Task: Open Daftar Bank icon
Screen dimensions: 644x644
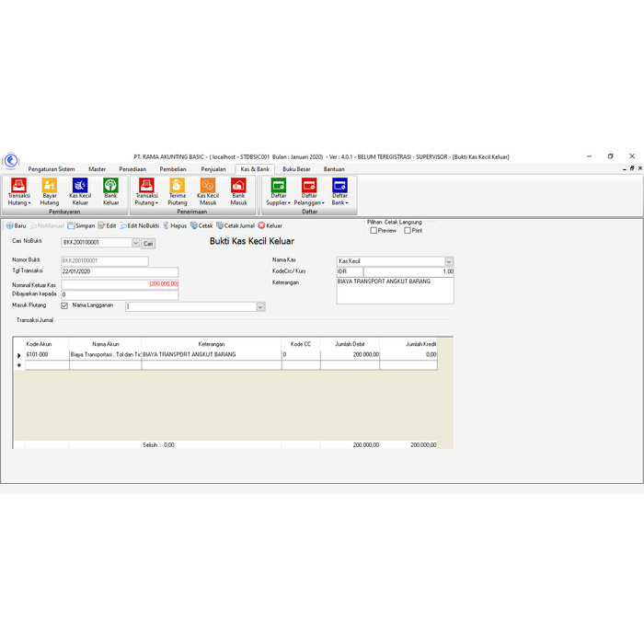Action: pyautogui.click(x=339, y=191)
